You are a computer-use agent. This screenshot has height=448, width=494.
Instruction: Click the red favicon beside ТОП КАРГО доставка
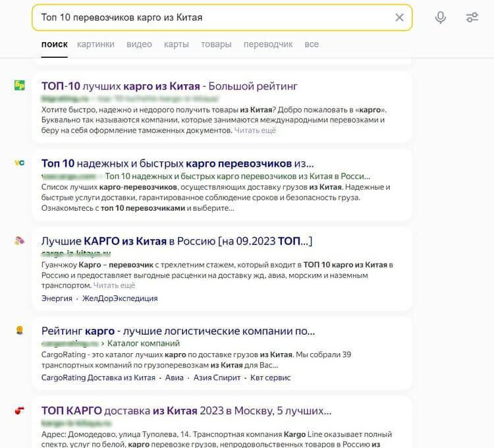point(20,410)
